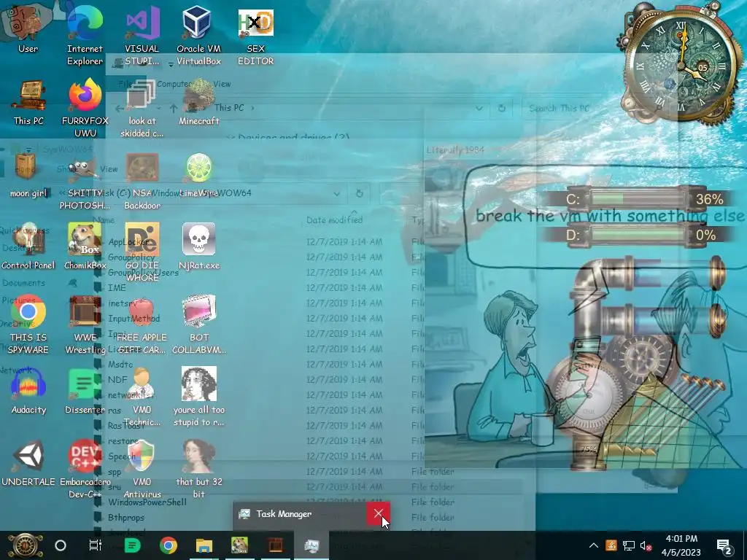Open the BOT COLLABVM... desktop icon
This screenshot has width=747, height=560.
pyautogui.click(x=198, y=324)
